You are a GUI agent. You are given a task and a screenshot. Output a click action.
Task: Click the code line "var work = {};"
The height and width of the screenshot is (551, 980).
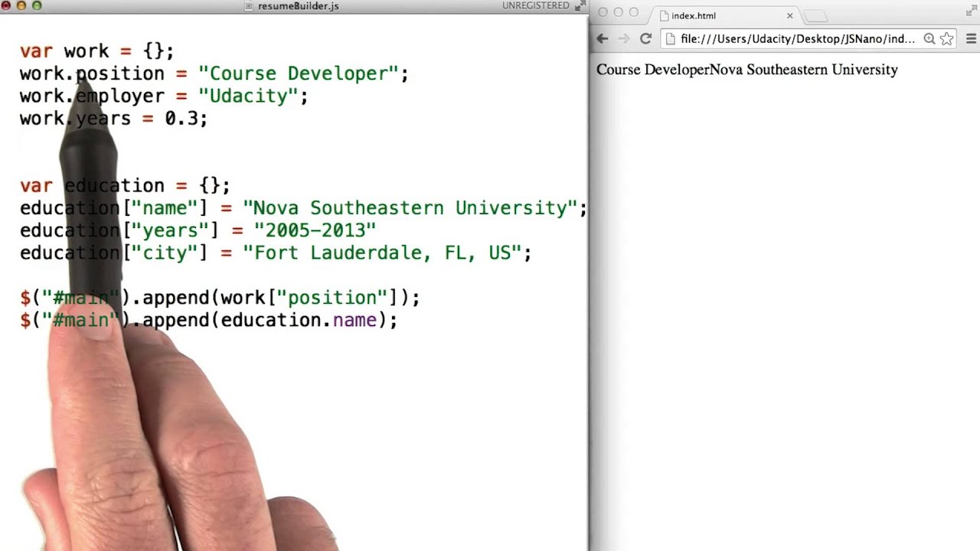[97, 51]
